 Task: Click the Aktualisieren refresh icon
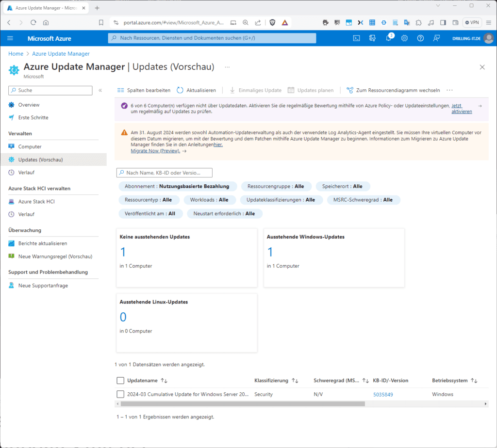coord(180,90)
